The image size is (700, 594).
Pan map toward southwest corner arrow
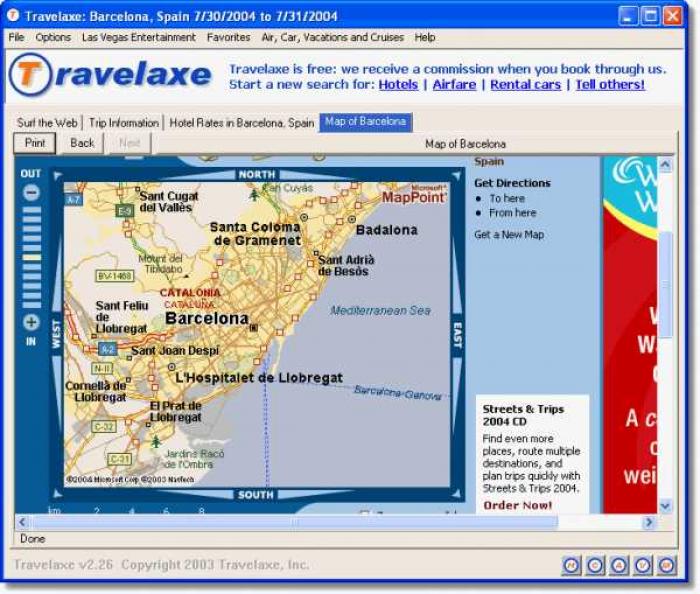click(58, 494)
